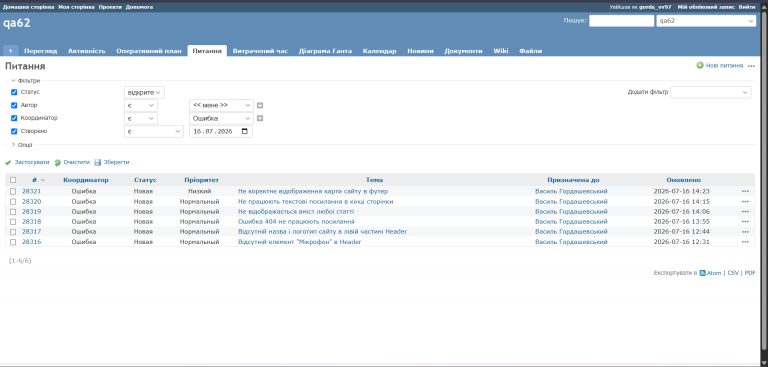This screenshot has height=367, width=768.
Task: Switch to the Перегляд tab
Action: [x=41, y=51]
